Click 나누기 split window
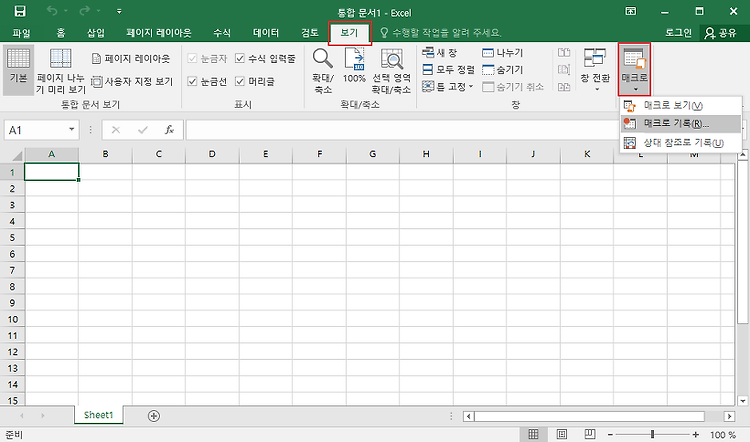Viewport: 750px width, 442px height. tap(502, 52)
